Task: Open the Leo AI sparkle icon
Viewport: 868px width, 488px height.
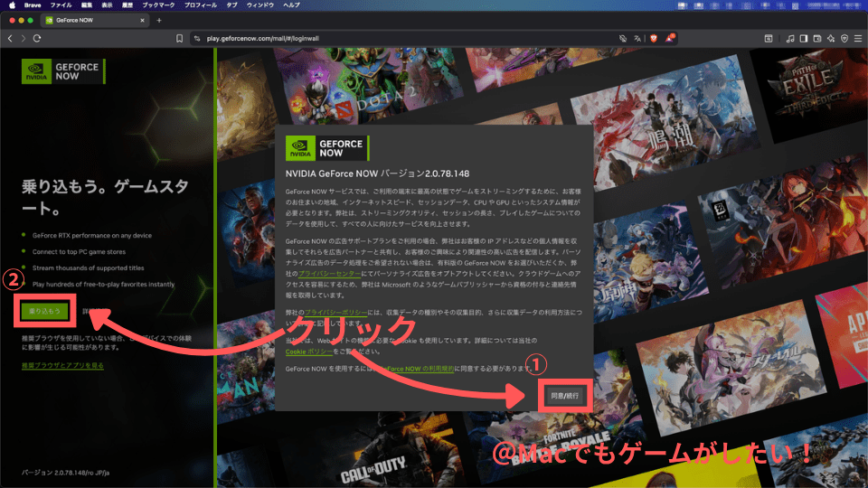Action: (831, 38)
